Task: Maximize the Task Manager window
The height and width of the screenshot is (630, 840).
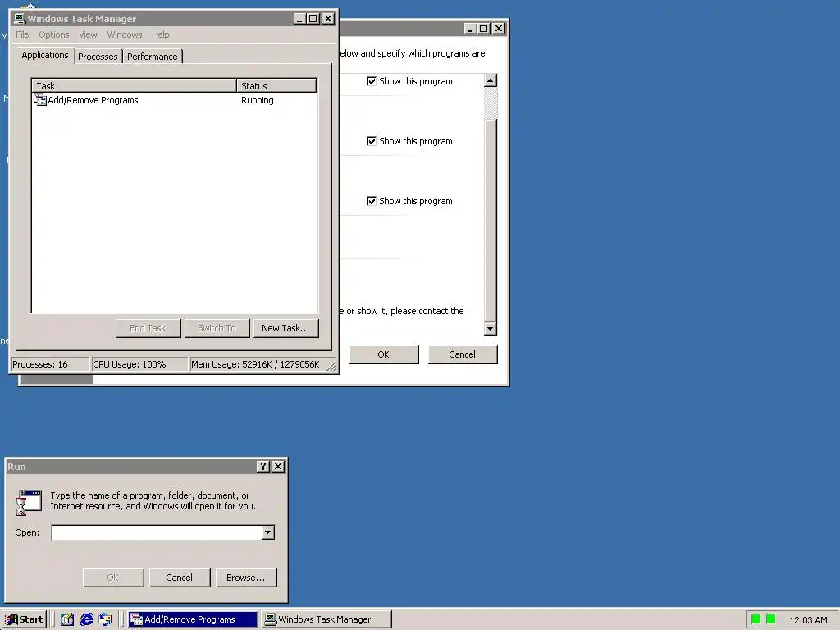Action: pyautogui.click(x=313, y=19)
